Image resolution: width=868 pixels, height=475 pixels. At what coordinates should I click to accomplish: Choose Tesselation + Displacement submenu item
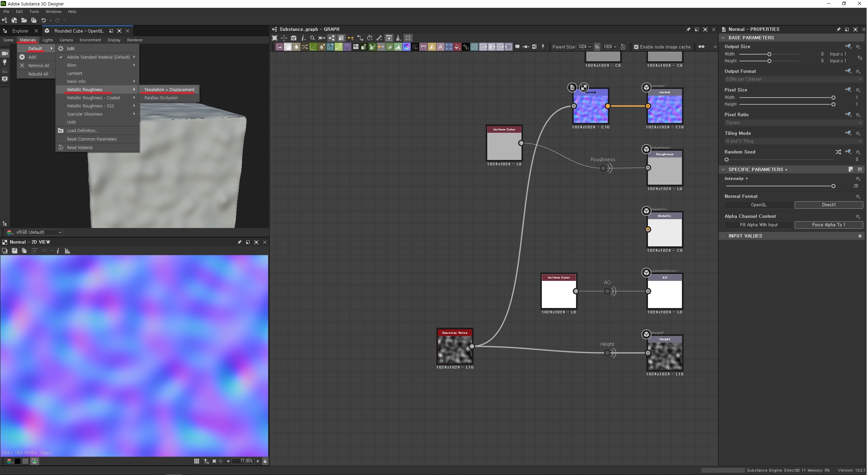(x=169, y=90)
